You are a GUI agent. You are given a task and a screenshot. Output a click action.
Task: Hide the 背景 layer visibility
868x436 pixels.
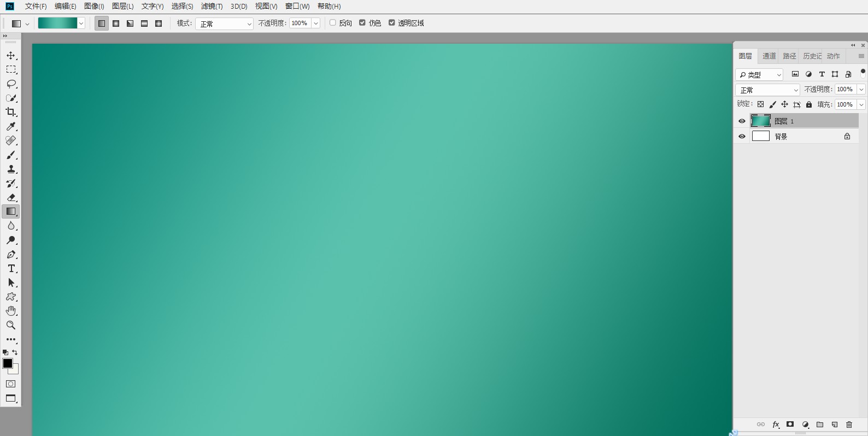click(x=742, y=137)
